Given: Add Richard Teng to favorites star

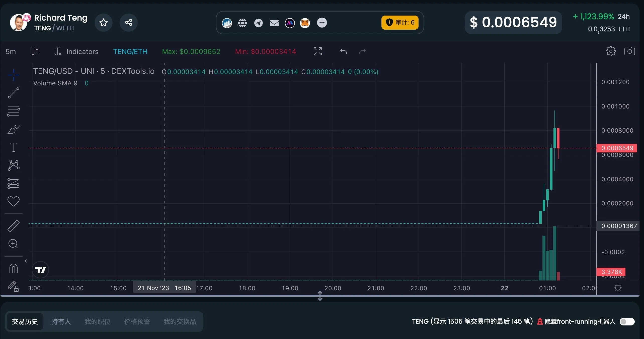Looking at the screenshot, I should 103,23.
